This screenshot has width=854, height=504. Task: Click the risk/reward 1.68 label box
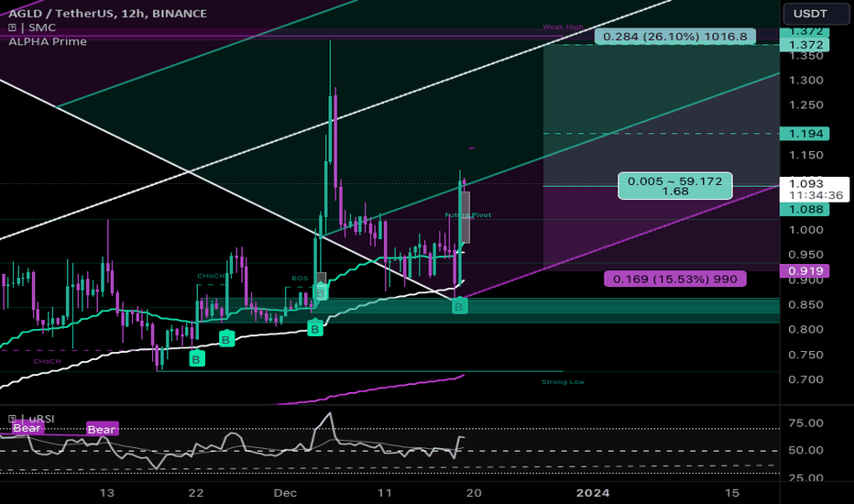(x=674, y=186)
